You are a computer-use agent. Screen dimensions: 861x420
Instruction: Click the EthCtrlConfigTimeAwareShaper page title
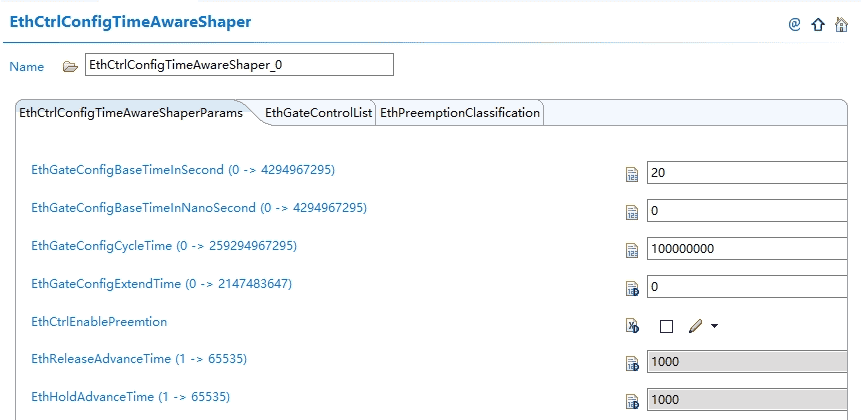point(130,22)
